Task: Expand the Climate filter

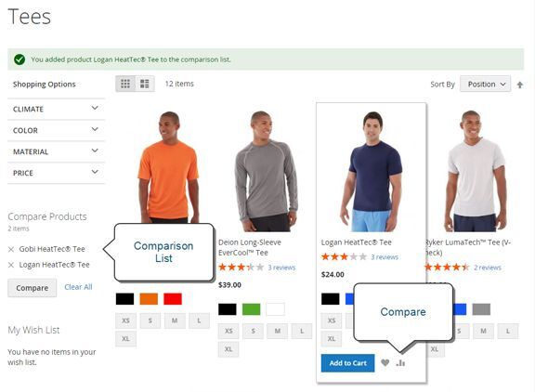Action: (x=56, y=110)
